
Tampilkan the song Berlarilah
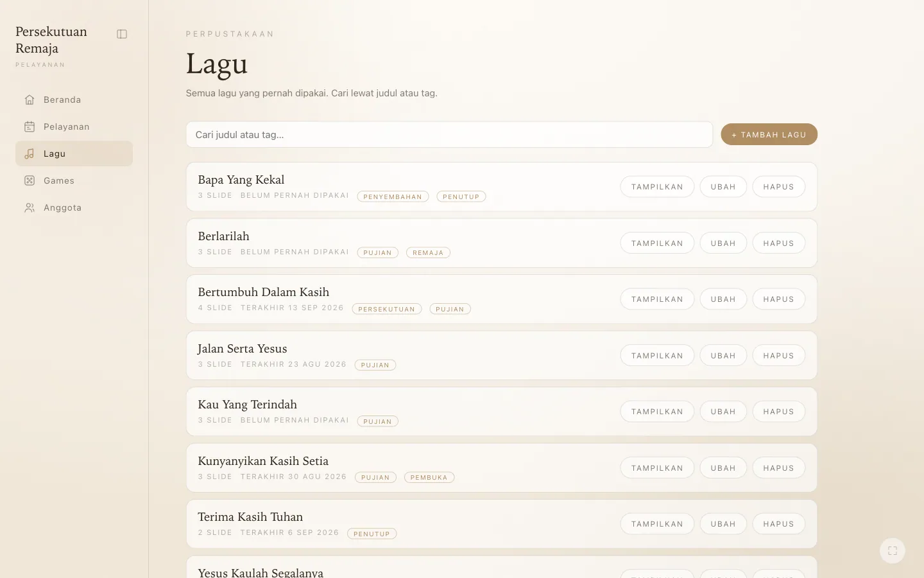pos(657,243)
